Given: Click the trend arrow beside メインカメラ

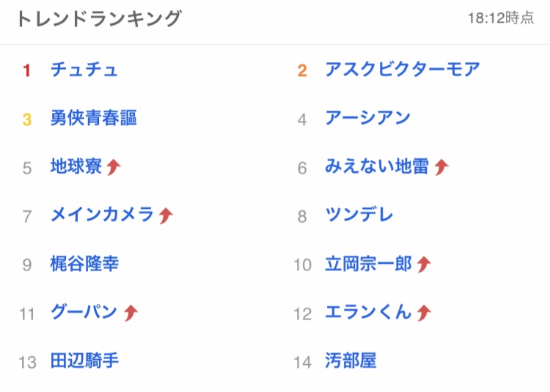Looking at the screenshot, I should click(x=166, y=215).
